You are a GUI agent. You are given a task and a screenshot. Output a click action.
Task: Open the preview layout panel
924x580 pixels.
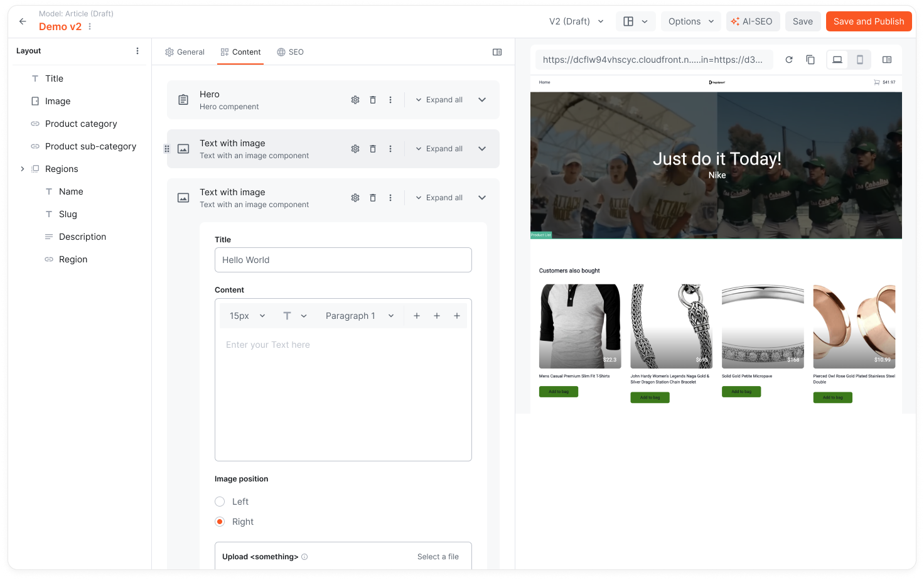[x=886, y=60]
